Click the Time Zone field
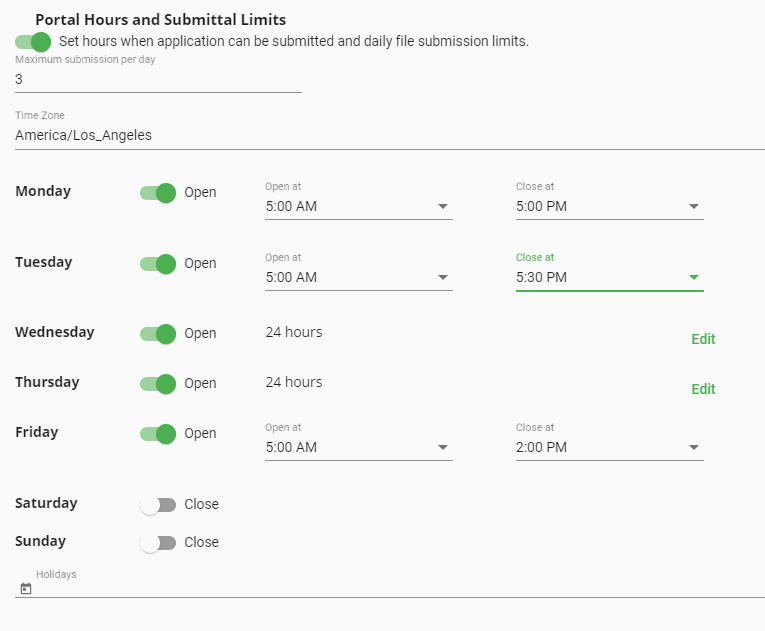 (x=389, y=135)
